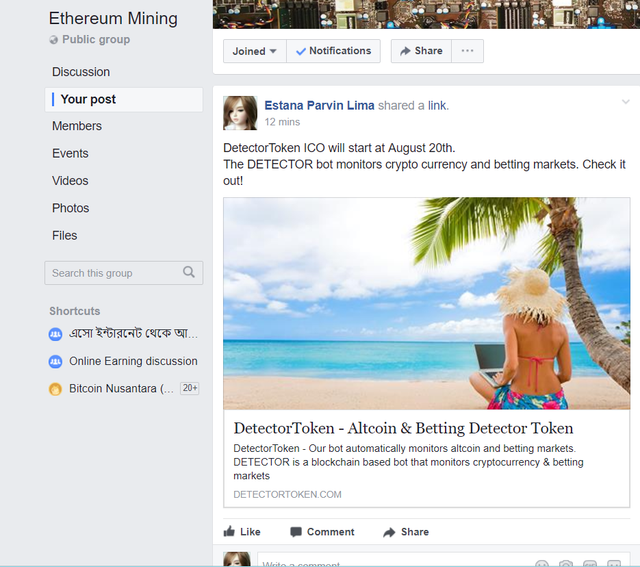The image size is (640, 567).
Task: Open the DetectorToken link title
Action: point(403,428)
